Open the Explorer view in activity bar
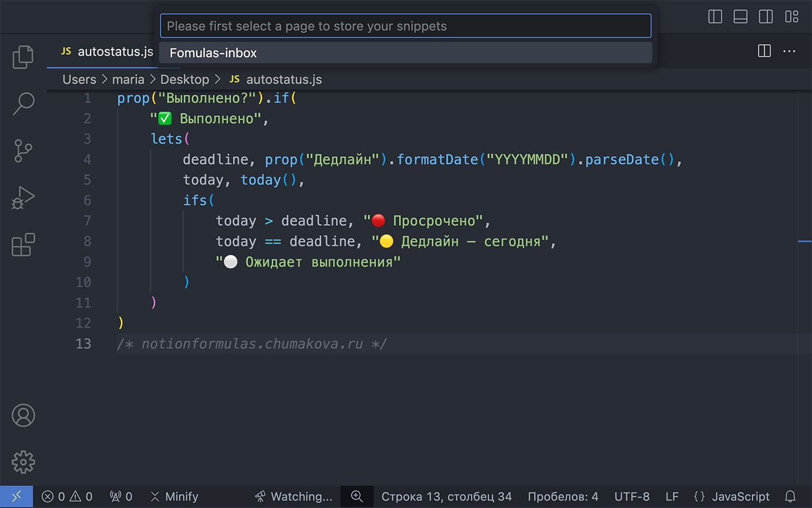The image size is (812, 508). 23,56
